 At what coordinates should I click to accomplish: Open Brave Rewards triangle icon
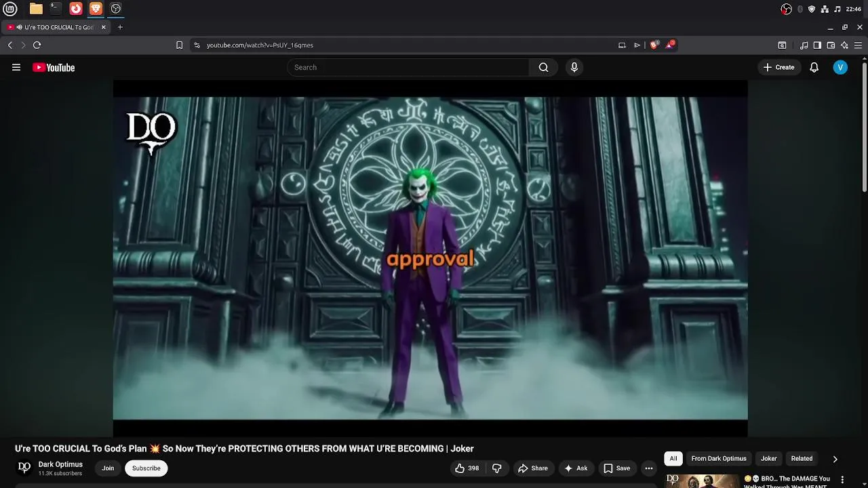point(670,45)
